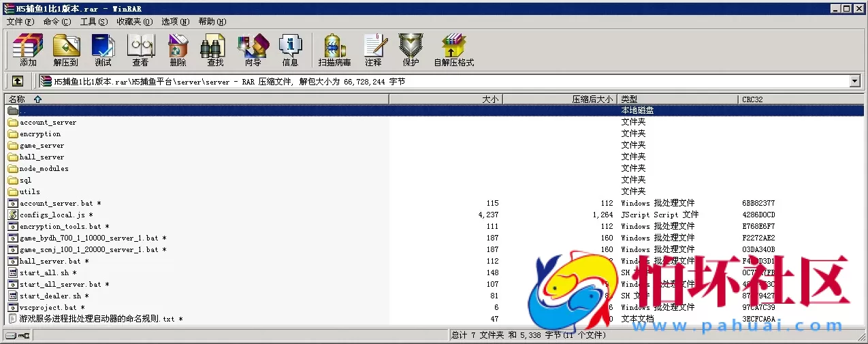Click the configs_local.js script file icon
This screenshot has width=868, height=344.
(13, 215)
